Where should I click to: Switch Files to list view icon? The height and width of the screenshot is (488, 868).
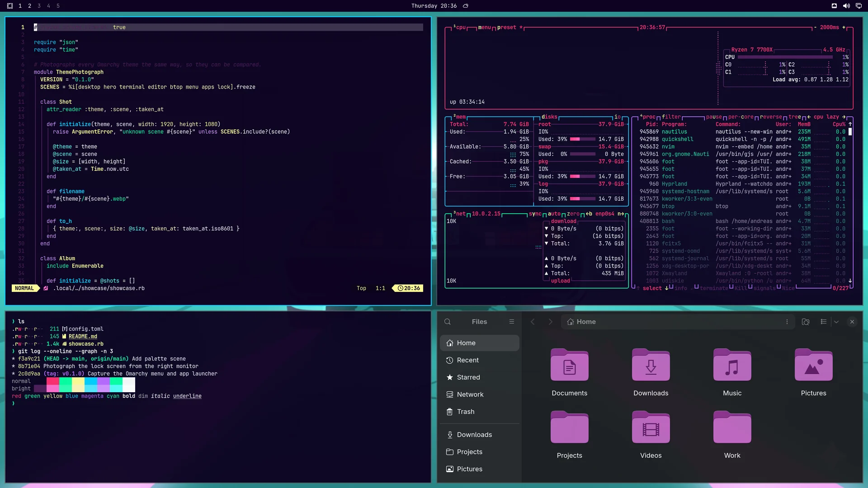pos(824,322)
